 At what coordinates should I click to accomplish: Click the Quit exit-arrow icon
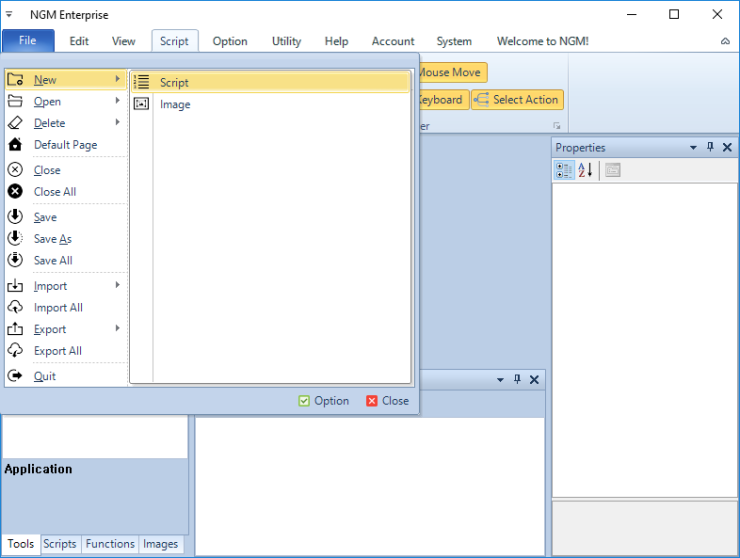point(15,376)
